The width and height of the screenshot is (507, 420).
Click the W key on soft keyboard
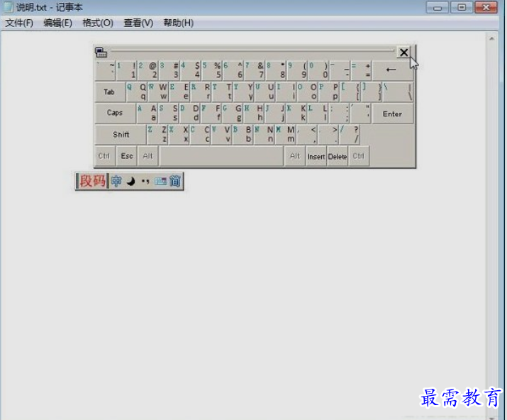click(158, 92)
